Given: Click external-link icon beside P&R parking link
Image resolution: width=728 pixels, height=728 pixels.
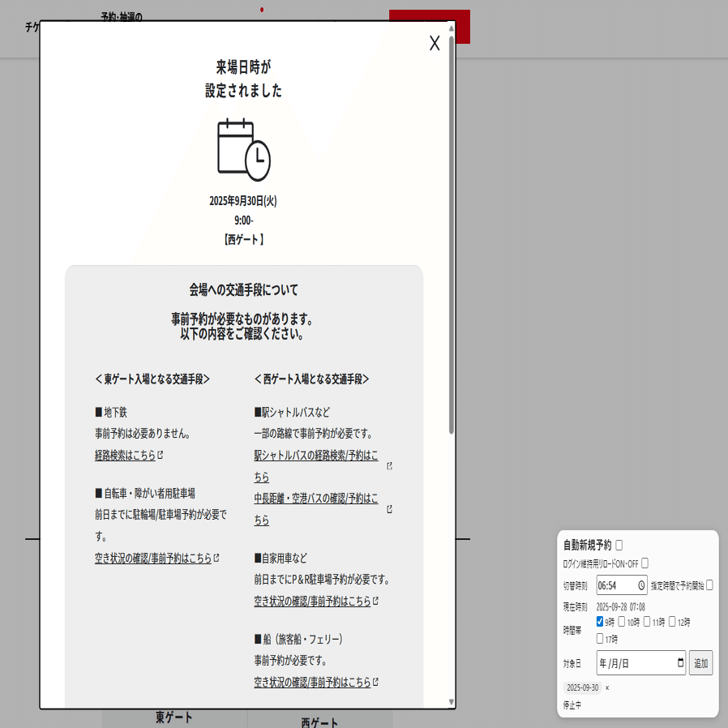Looking at the screenshot, I should pyautogui.click(x=375, y=601).
